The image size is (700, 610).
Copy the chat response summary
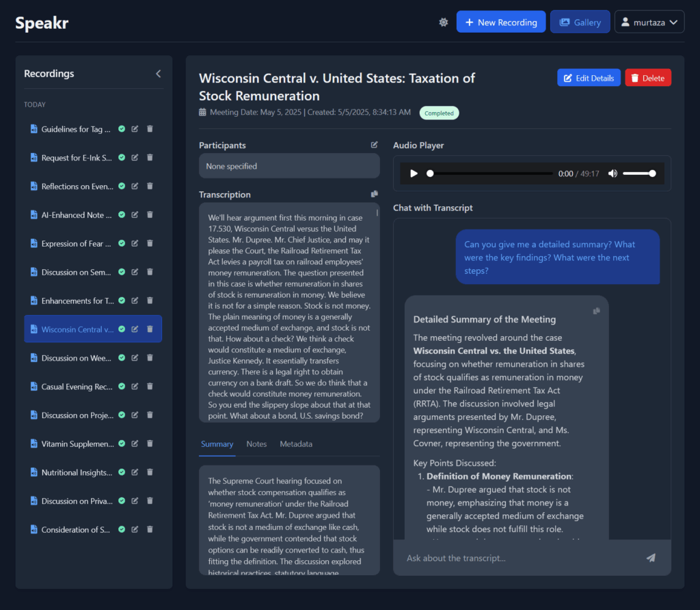click(596, 311)
